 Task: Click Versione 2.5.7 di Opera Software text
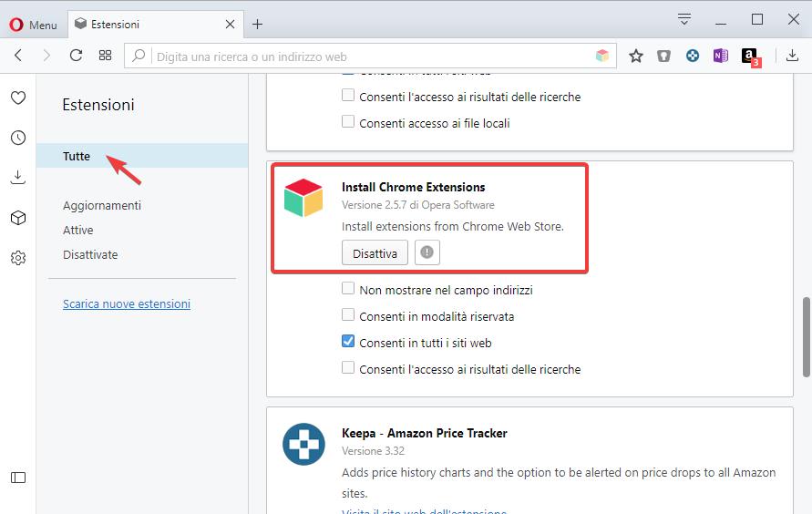[x=418, y=205]
